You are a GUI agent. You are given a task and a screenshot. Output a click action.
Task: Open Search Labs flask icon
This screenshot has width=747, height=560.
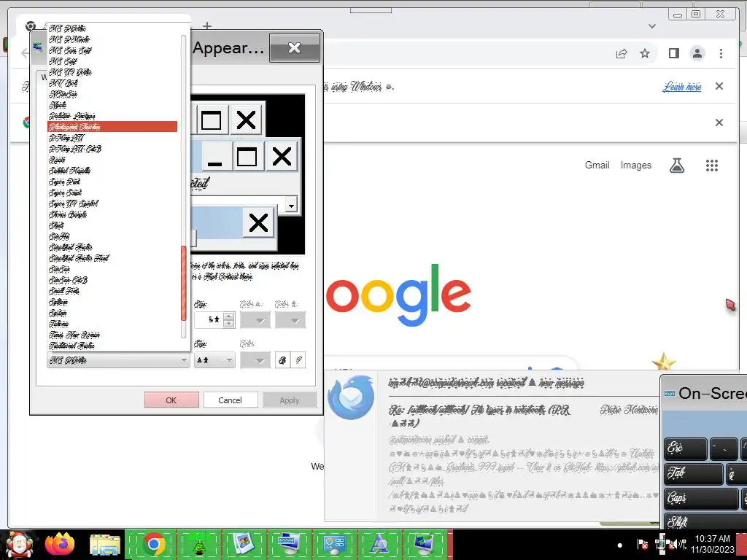677,166
